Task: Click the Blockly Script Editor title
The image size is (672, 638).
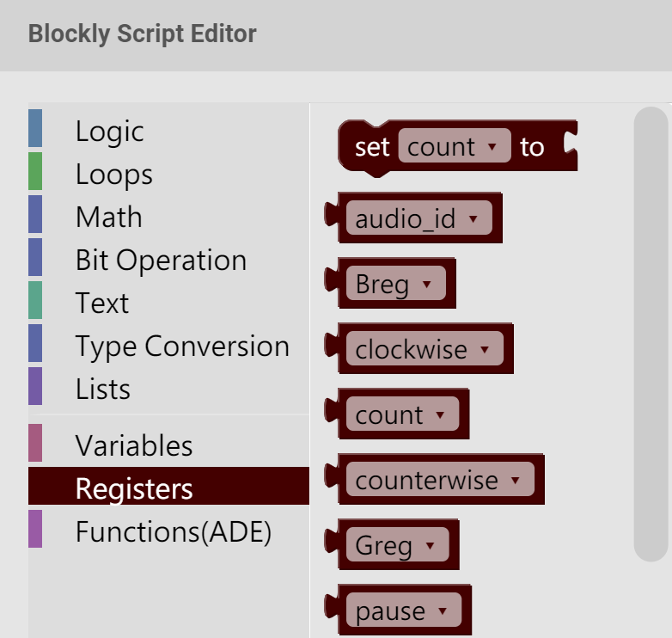Action: [143, 34]
